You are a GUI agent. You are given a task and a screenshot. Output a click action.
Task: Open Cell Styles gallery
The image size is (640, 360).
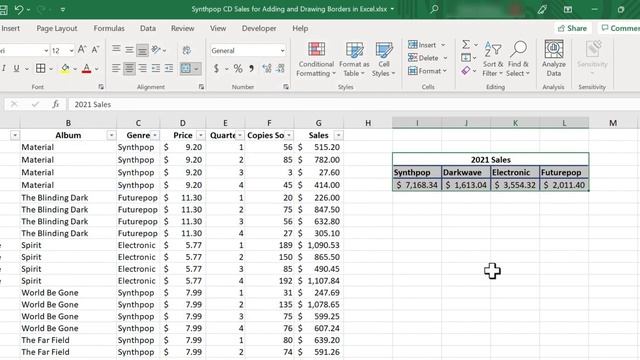point(384,59)
